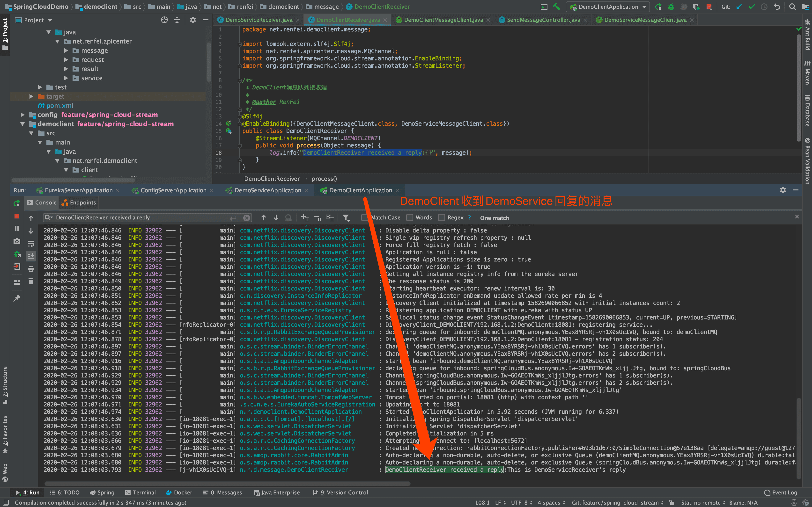
Task: Click the Pin tab pushpin icon
Action: pos(17,298)
